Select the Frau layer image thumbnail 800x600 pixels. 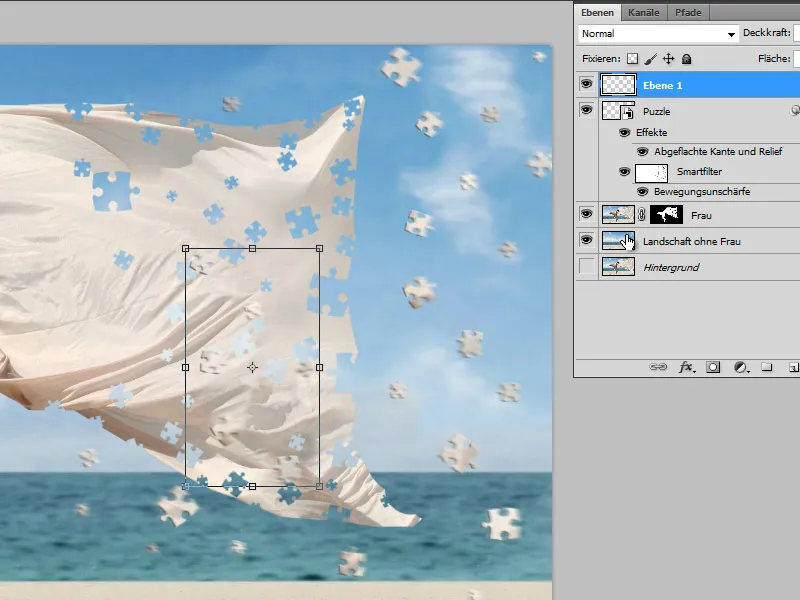(618, 215)
